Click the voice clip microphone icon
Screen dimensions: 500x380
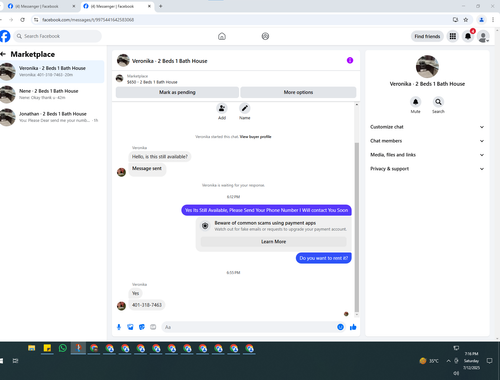click(x=119, y=327)
